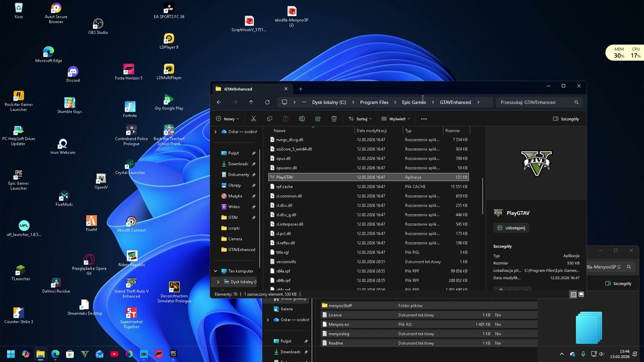This screenshot has width=644, height=362.
Task: Switch to large icons view in status bar
Action: pyautogui.click(x=581, y=294)
